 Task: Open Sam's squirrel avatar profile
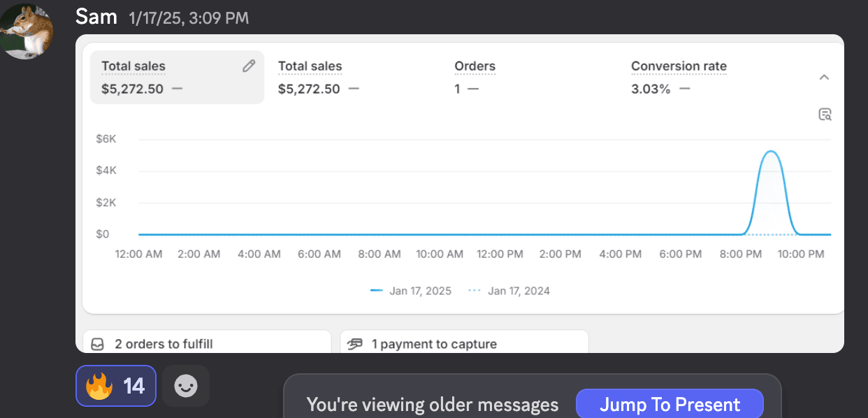27,31
